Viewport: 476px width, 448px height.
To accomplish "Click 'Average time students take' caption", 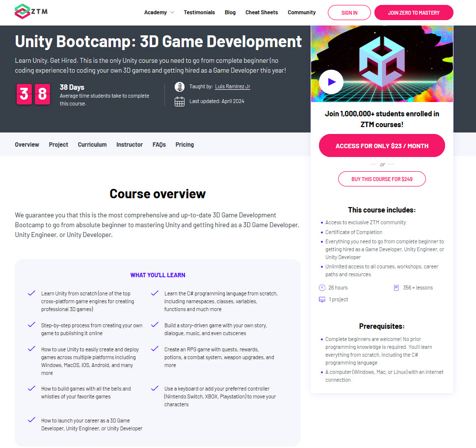I will click(105, 100).
